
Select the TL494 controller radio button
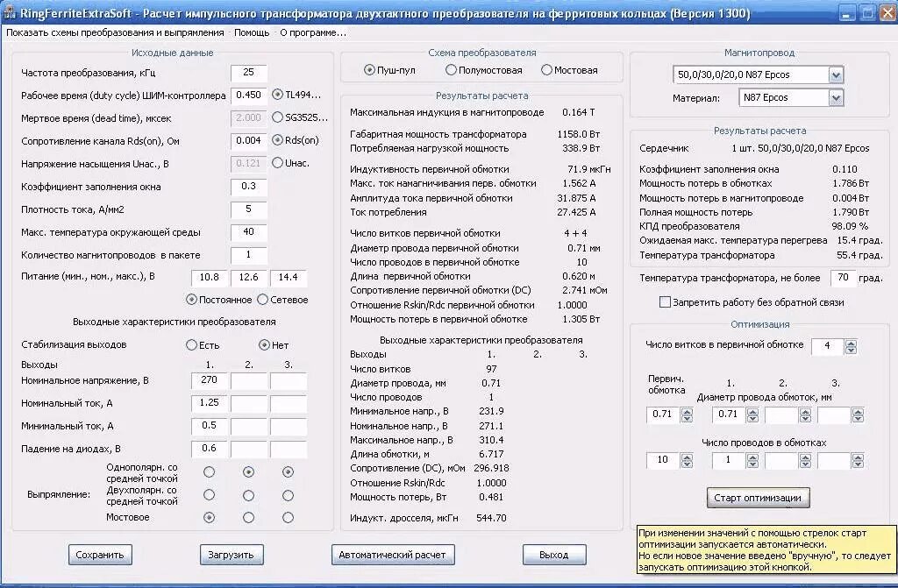point(277,95)
